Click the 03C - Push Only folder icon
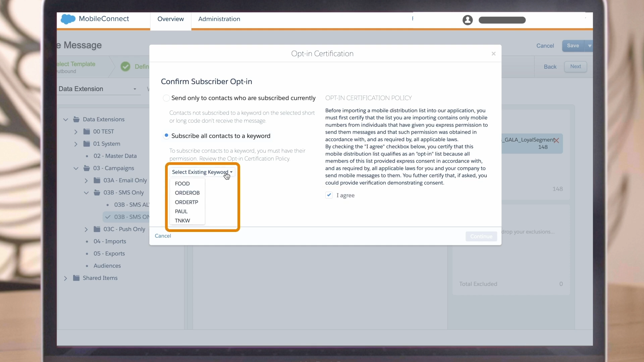Viewport: 644px width, 362px height. click(x=97, y=229)
